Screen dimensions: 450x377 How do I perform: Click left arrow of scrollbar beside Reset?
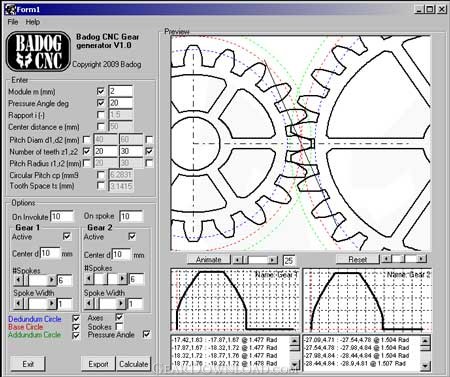pos(386,259)
